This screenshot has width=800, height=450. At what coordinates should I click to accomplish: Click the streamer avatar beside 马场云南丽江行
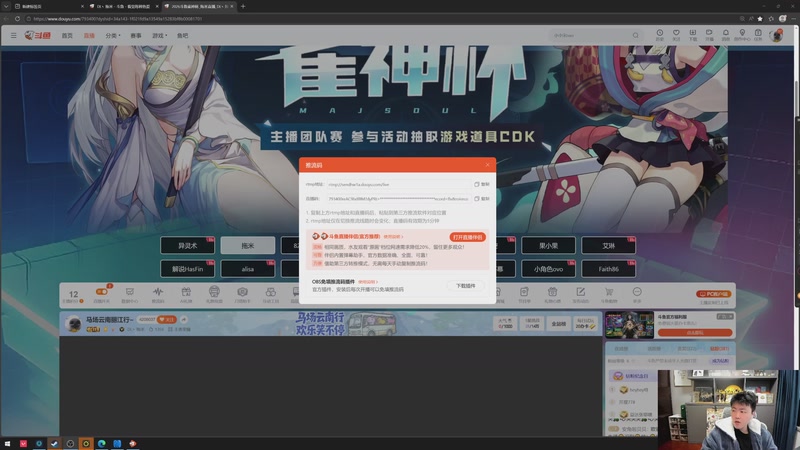tap(73, 323)
